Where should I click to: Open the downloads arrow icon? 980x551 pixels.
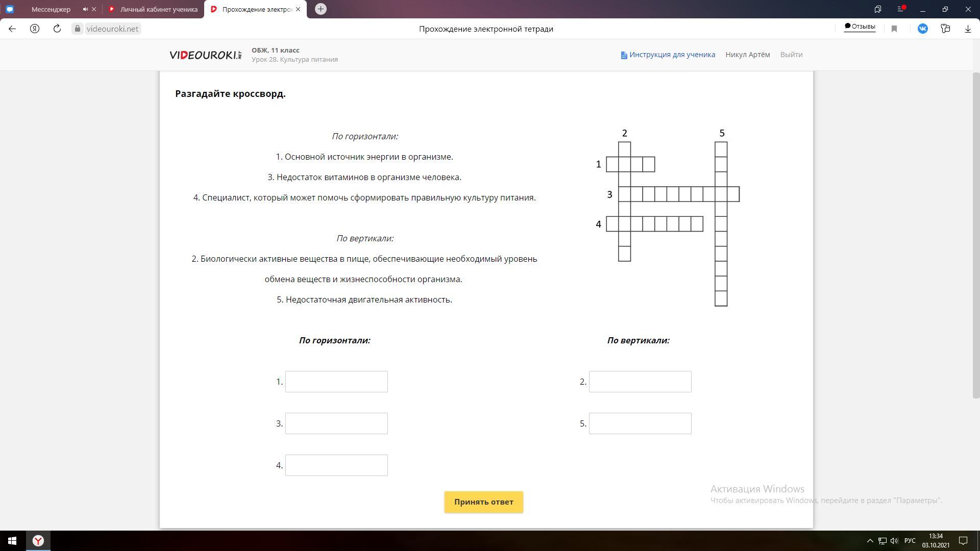pyautogui.click(x=968, y=29)
